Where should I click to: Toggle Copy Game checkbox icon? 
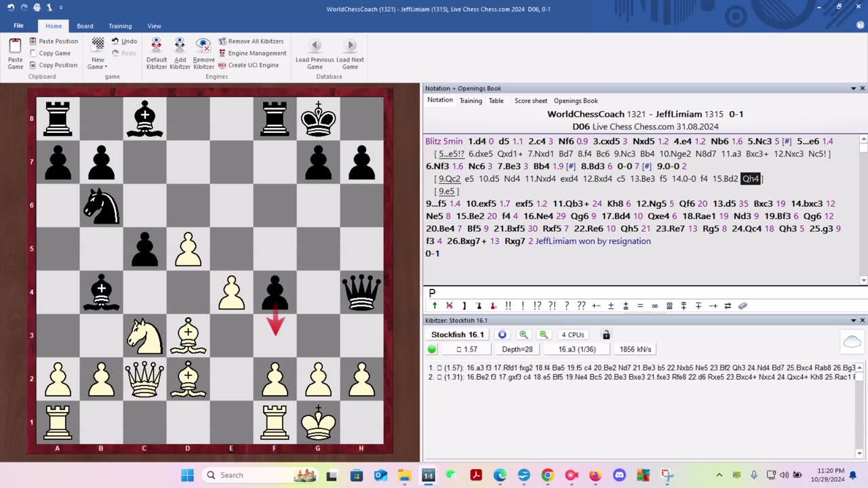tap(33, 53)
